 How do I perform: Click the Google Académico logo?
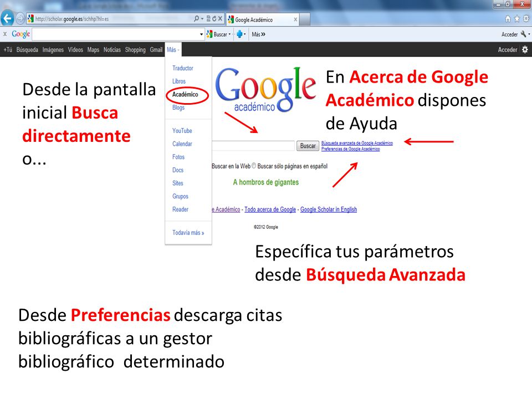point(265,89)
